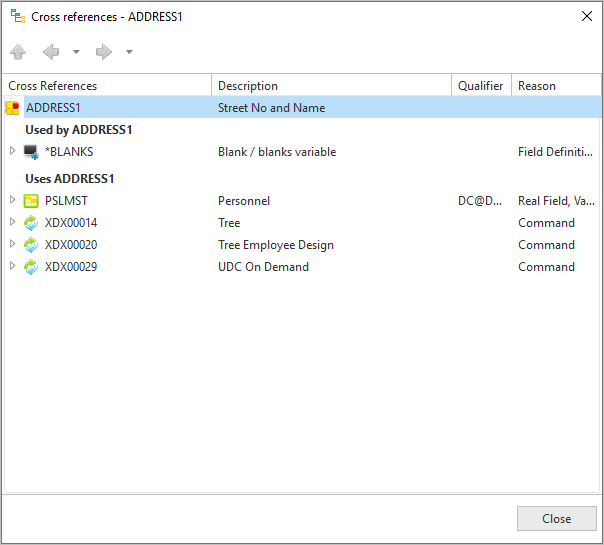The height and width of the screenshot is (545, 604).
Task: Select the UDC On Demand row
Action: click(302, 267)
